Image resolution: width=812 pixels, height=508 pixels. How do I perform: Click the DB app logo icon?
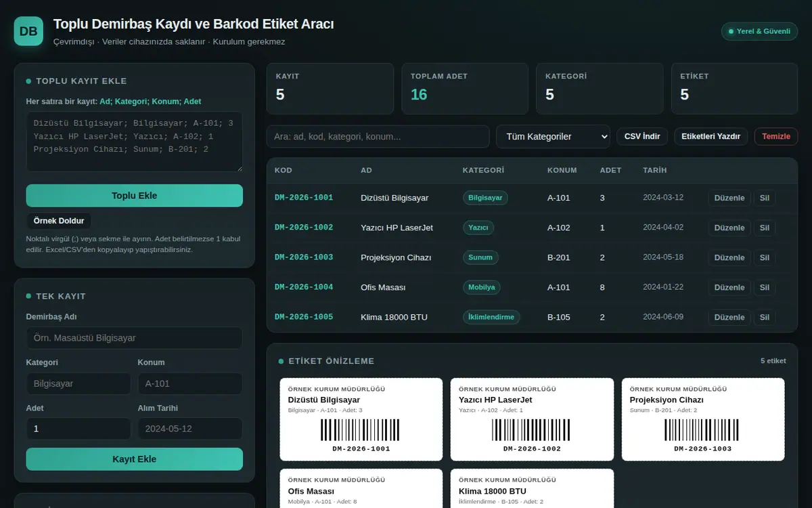click(x=28, y=31)
